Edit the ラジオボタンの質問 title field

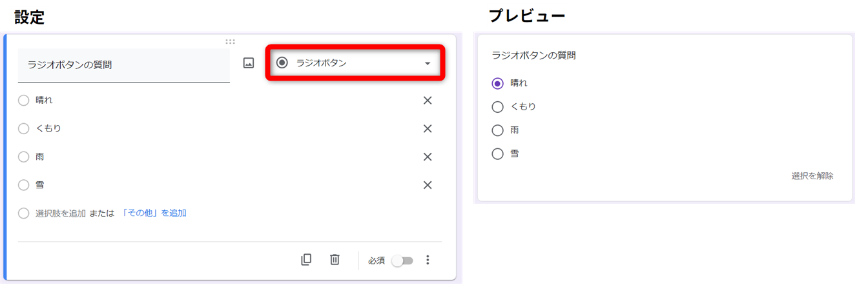click(x=123, y=65)
